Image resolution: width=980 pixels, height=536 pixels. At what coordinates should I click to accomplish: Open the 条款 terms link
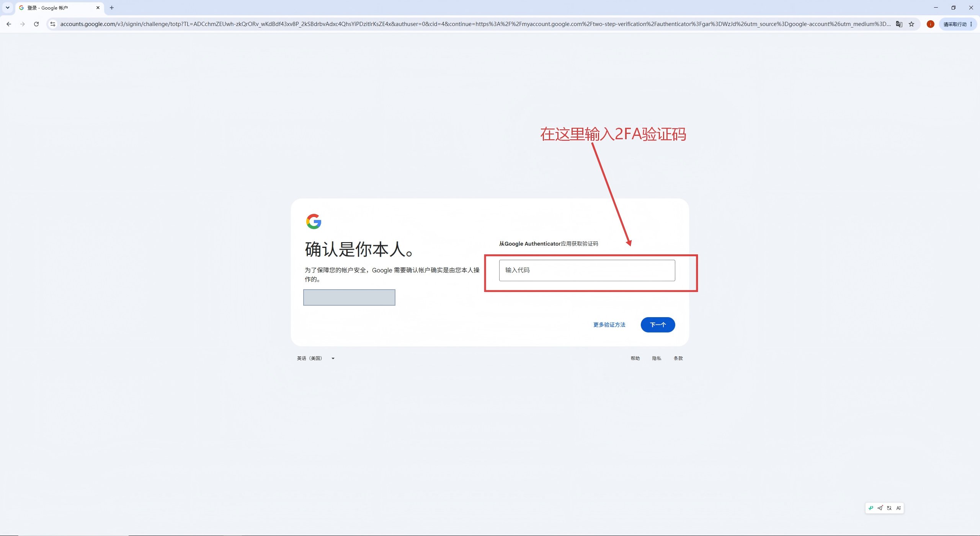point(678,358)
